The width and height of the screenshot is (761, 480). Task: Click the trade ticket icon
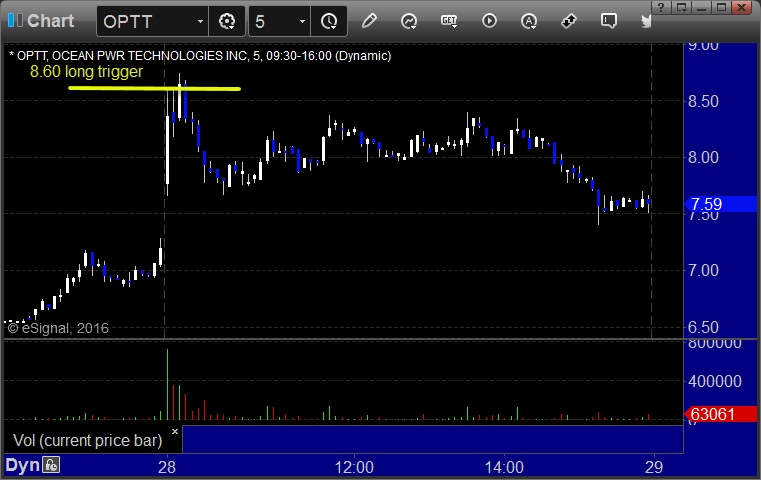click(569, 21)
